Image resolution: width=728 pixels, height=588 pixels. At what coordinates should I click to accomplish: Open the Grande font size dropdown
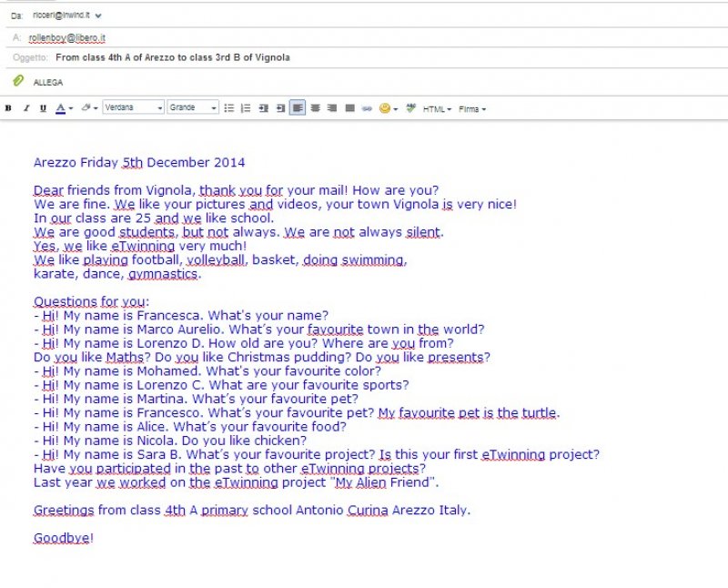pos(193,107)
